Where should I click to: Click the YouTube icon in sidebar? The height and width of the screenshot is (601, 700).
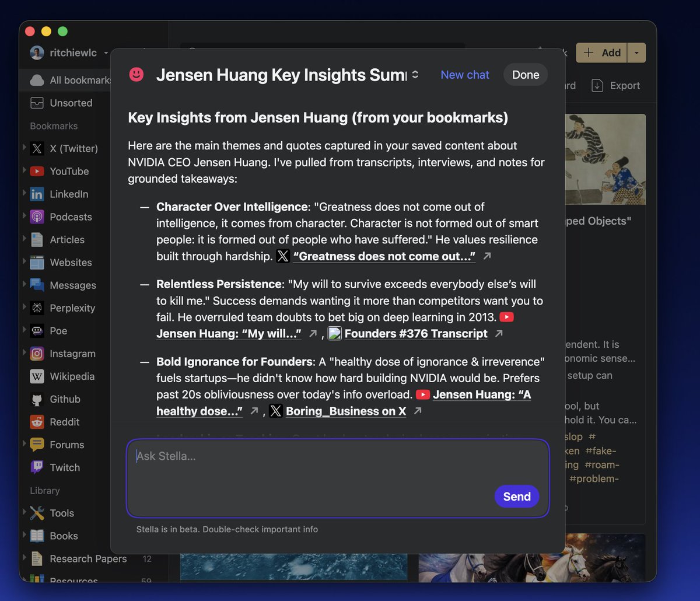[37, 171]
